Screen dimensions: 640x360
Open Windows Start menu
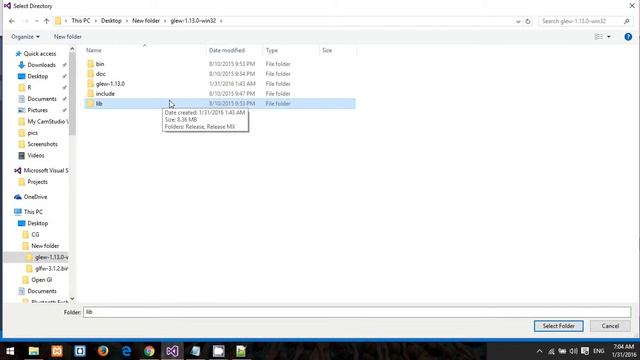click(10, 351)
